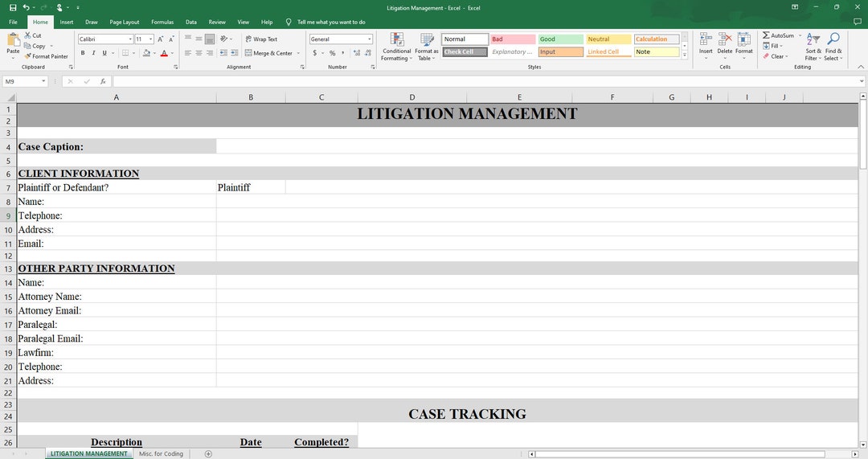
Task: Click the Insert cells icon
Action: pyautogui.click(x=706, y=40)
